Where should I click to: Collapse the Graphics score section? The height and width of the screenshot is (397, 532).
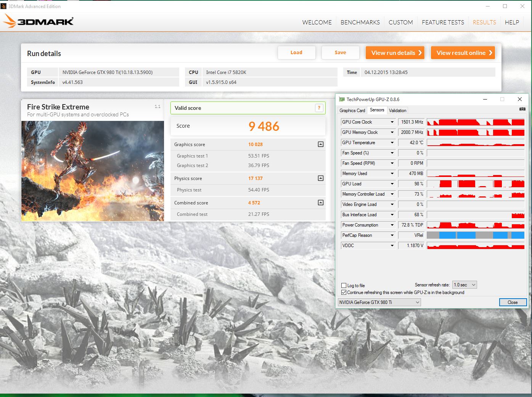[321, 144]
